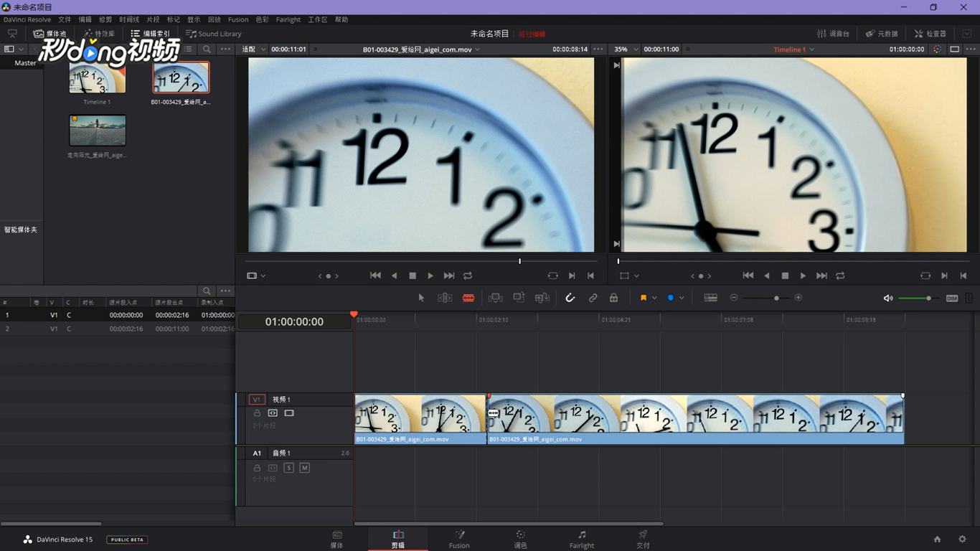Play the source viewer clip
Viewport: 980px width, 551px height.
tap(430, 275)
